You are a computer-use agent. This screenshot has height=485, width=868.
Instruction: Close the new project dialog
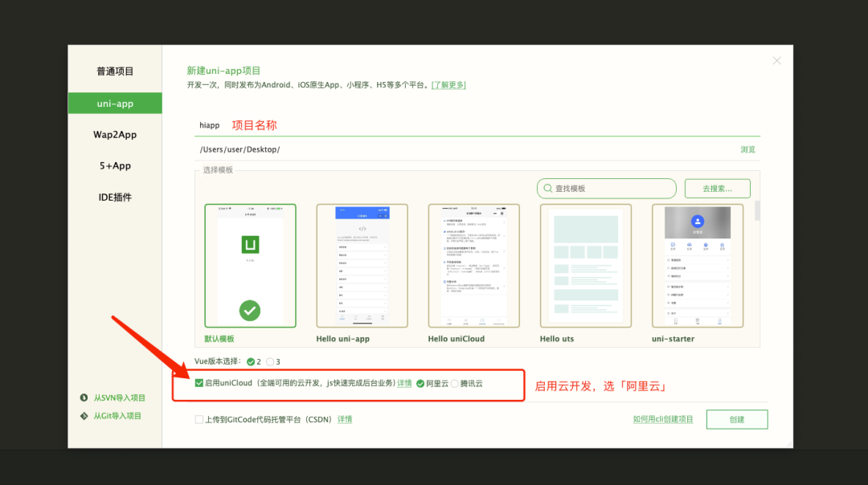pyautogui.click(x=777, y=61)
